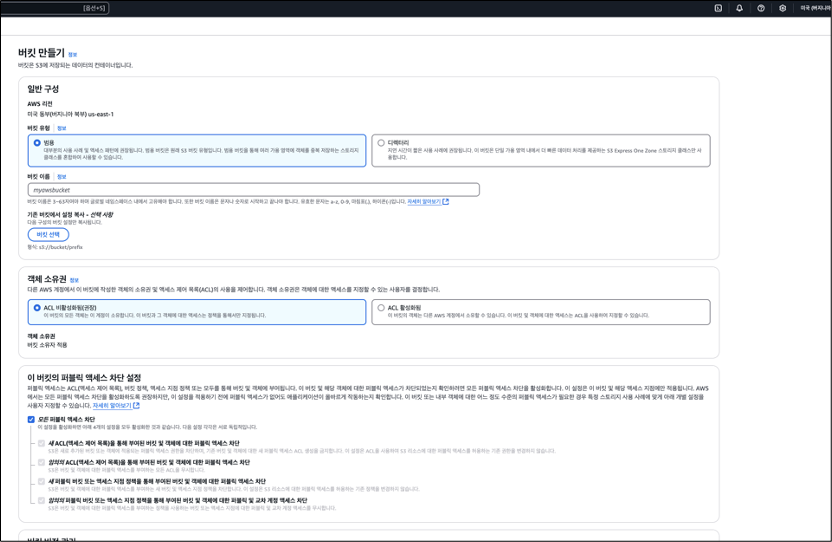This screenshot has width=832, height=542.
Task: Open 자세히 알아보기 link for bucket naming rules
Action: tap(424, 202)
